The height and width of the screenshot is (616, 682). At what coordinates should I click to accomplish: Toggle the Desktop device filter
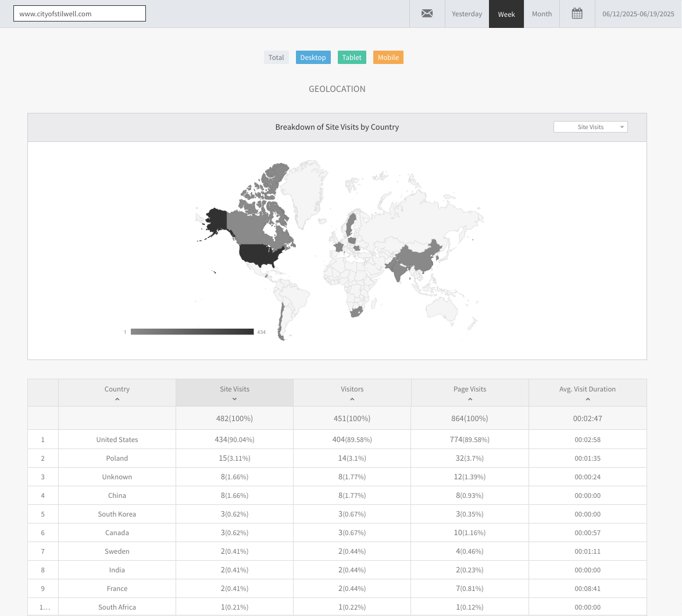coord(313,58)
